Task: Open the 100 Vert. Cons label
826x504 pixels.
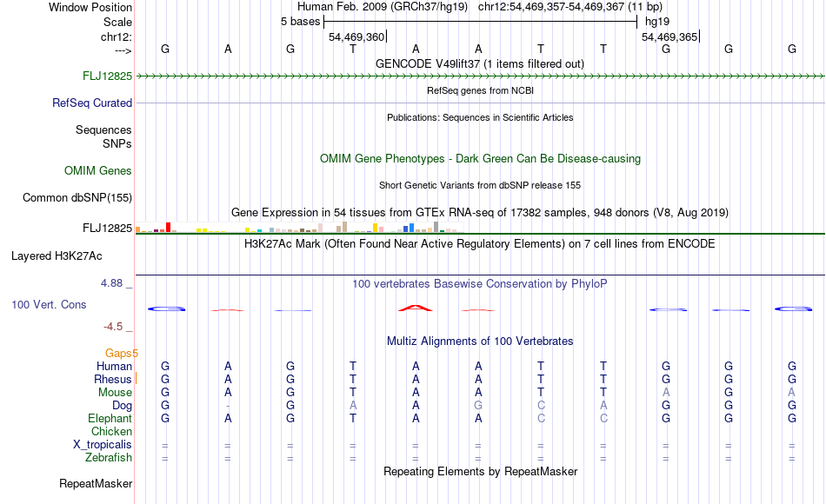Action: coord(49,304)
